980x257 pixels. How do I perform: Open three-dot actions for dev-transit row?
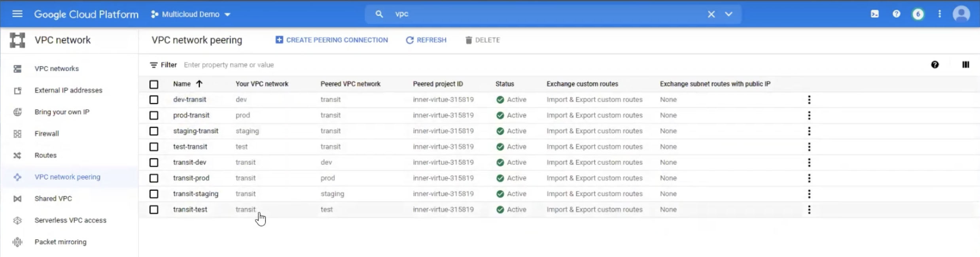pos(809,100)
